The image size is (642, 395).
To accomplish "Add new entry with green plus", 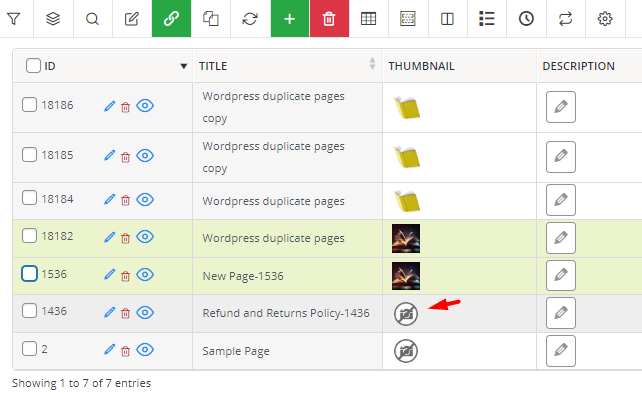I will 289,18.
